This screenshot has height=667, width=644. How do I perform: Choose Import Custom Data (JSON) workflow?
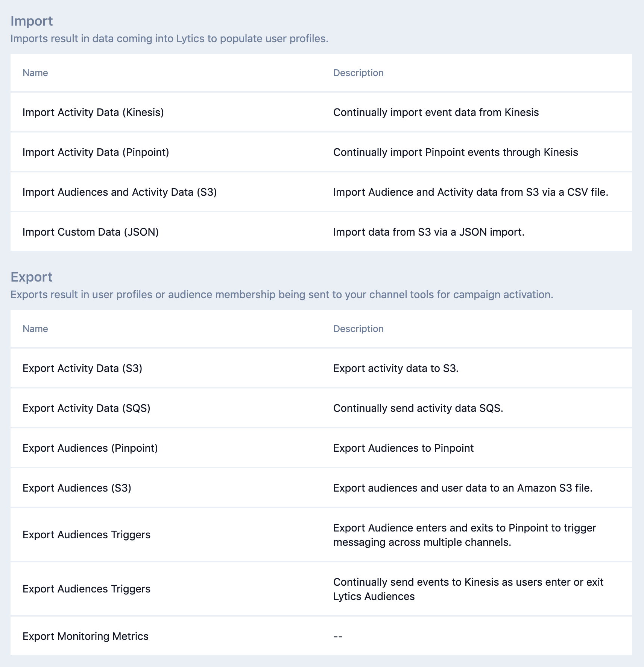(x=91, y=232)
